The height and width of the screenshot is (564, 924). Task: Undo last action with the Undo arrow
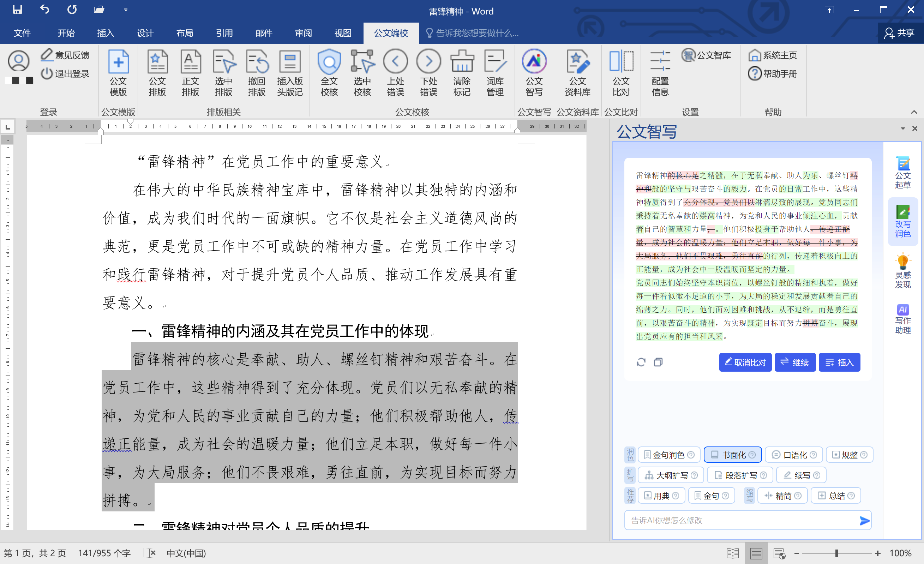pyautogui.click(x=44, y=10)
